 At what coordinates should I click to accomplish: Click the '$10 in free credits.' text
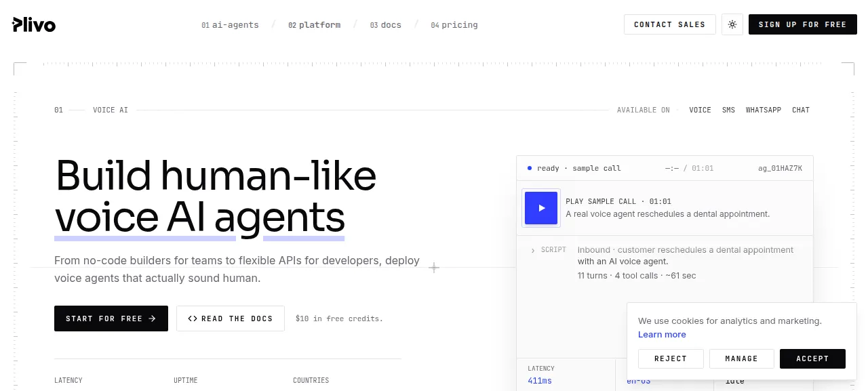tap(339, 318)
